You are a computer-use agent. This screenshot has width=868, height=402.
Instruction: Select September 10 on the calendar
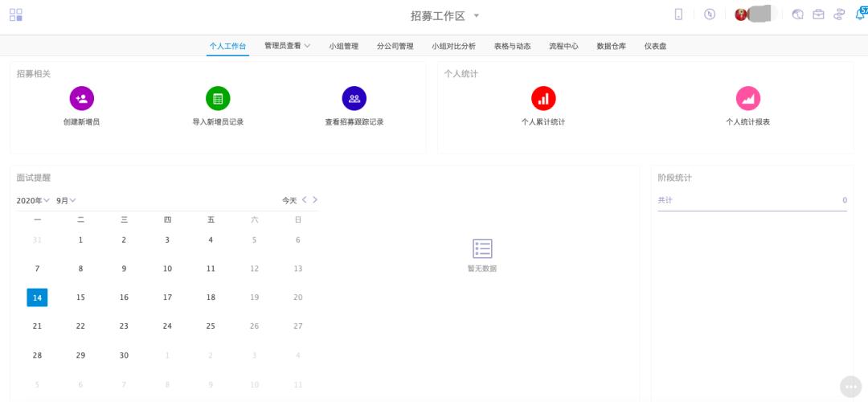click(x=167, y=269)
